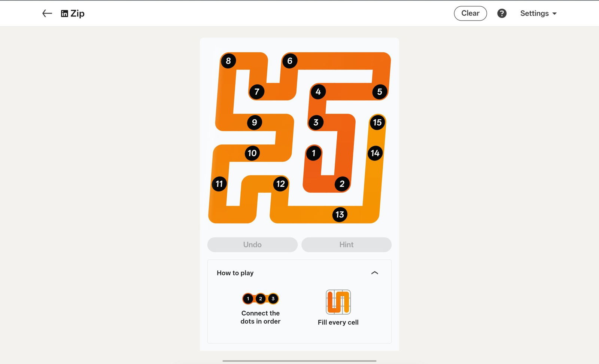This screenshot has height=364, width=599.
Task: Click the Hint button
Action: (x=346, y=245)
